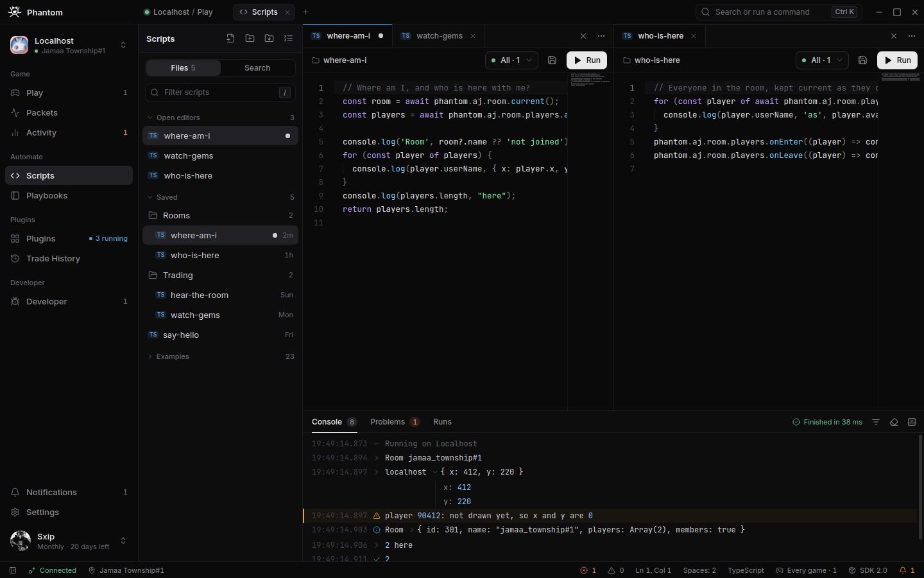This screenshot has height=578, width=924.
Task: Select the Console tab in the bottom panel
Action: pos(334,422)
